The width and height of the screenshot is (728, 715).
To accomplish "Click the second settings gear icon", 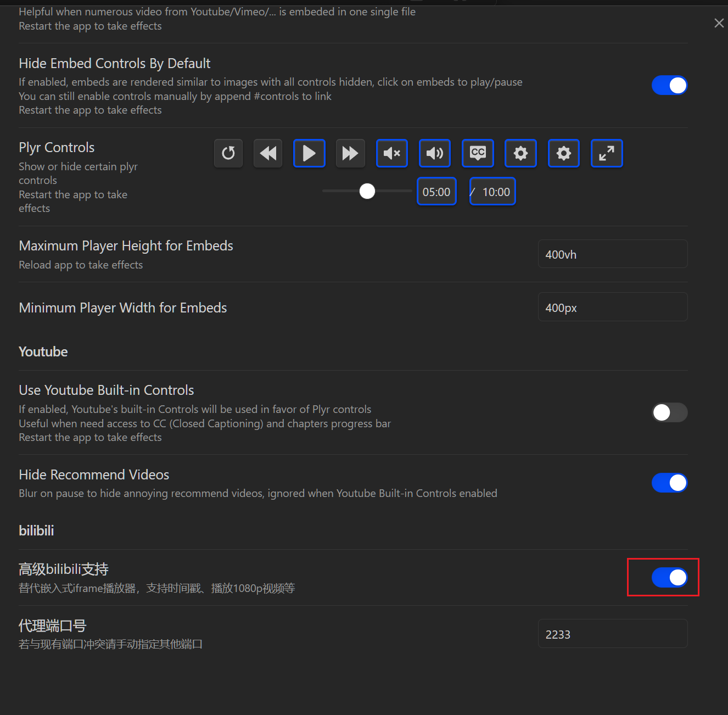I will [563, 153].
